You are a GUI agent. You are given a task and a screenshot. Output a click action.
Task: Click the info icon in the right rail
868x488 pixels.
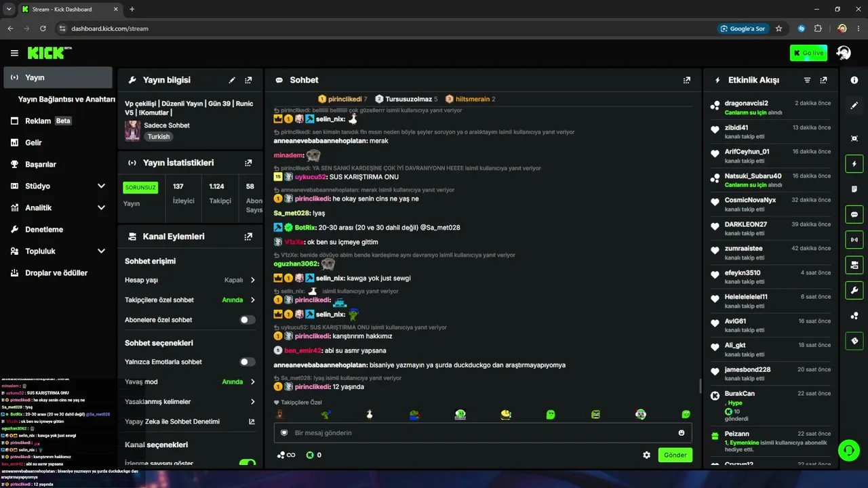coord(854,80)
